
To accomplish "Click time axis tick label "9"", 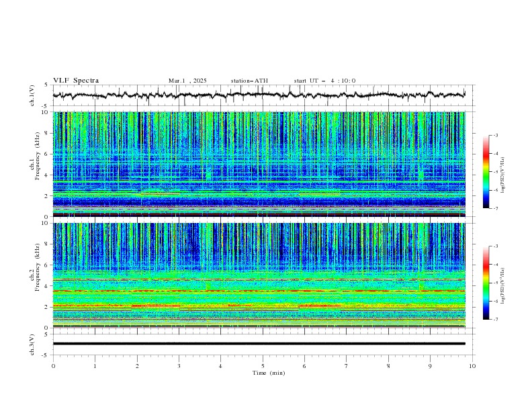I will click(x=430, y=366).
